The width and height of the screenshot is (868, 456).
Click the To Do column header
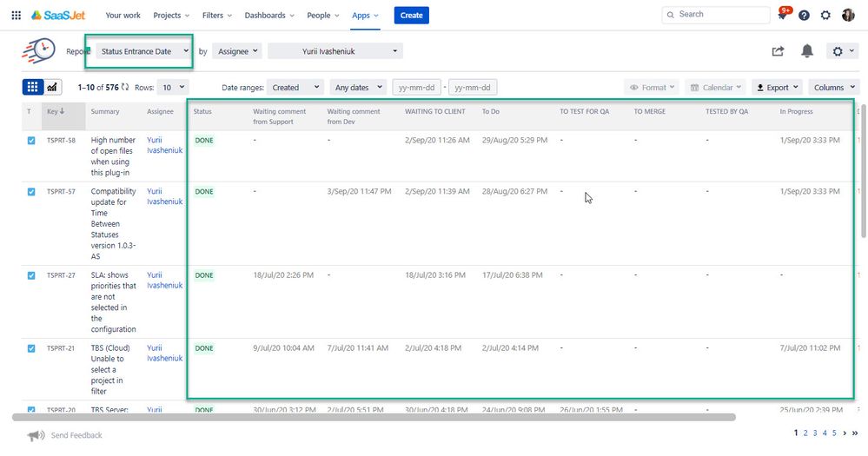tap(490, 111)
